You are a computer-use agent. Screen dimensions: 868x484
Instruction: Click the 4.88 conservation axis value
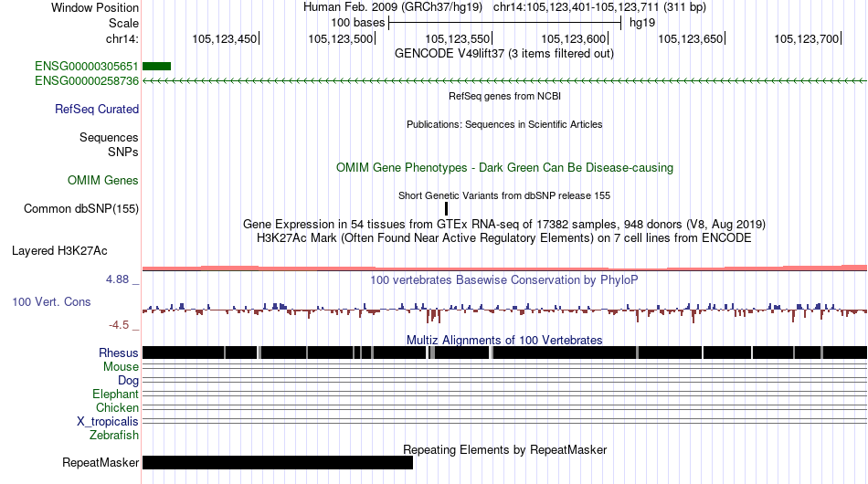tap(117, 279)
